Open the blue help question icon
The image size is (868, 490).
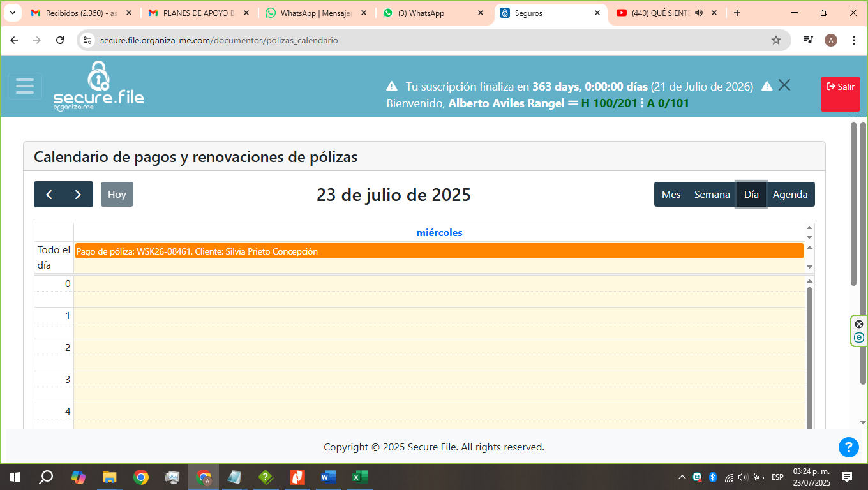coord(848,447)
